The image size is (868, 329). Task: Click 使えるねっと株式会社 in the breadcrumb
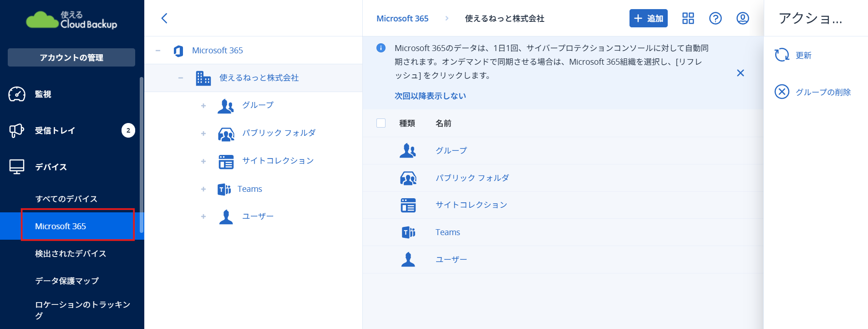(504, 19)
